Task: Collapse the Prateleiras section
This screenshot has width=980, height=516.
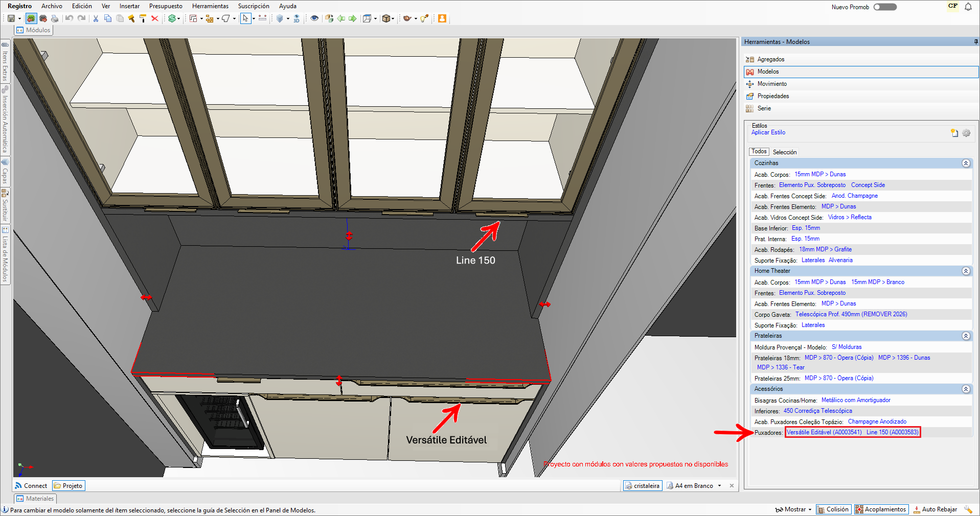Action: click(966, 336)
